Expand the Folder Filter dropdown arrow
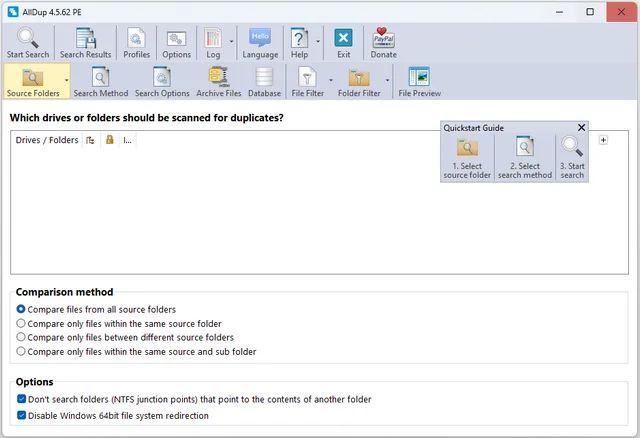 [x=387, y=80]
